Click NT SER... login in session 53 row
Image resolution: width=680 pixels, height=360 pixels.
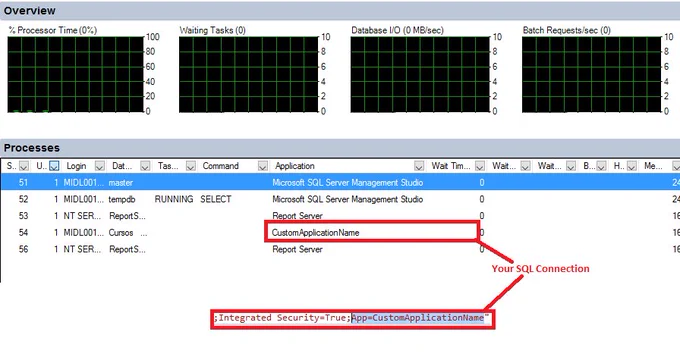click(82, 216)
